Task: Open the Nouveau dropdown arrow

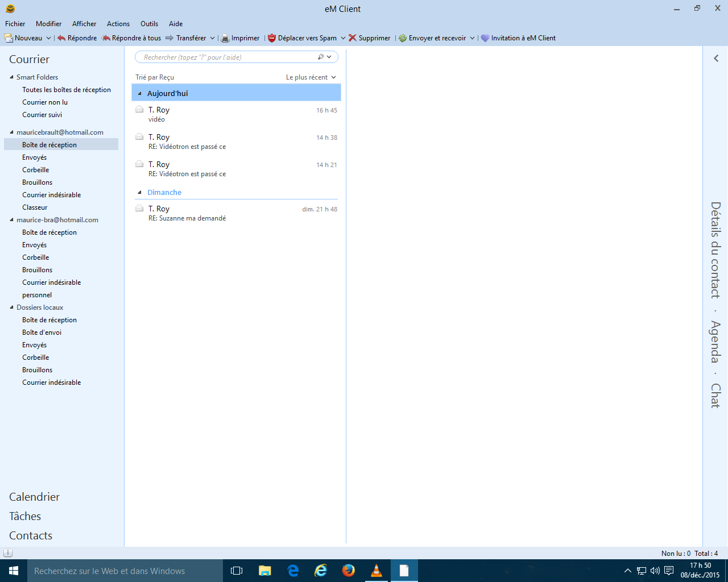Action: point(48,38)
